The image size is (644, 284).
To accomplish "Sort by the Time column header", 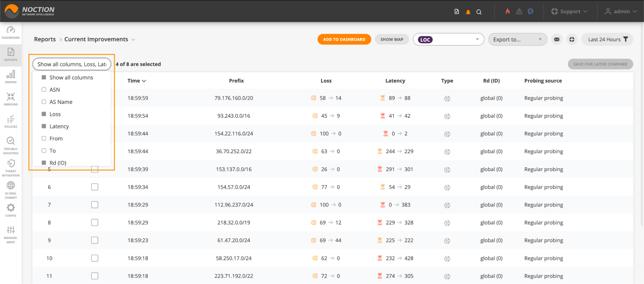I will click(136, 81).
